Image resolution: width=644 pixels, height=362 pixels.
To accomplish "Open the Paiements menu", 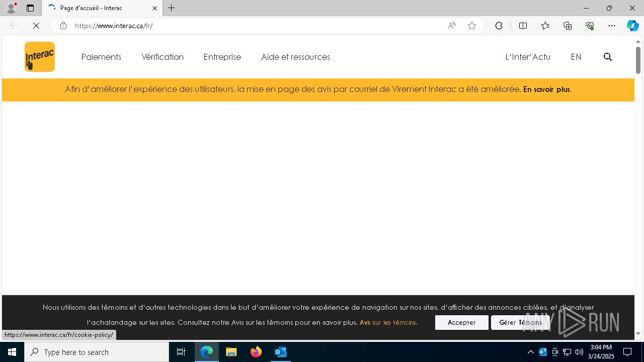I will tap(101, 57).
